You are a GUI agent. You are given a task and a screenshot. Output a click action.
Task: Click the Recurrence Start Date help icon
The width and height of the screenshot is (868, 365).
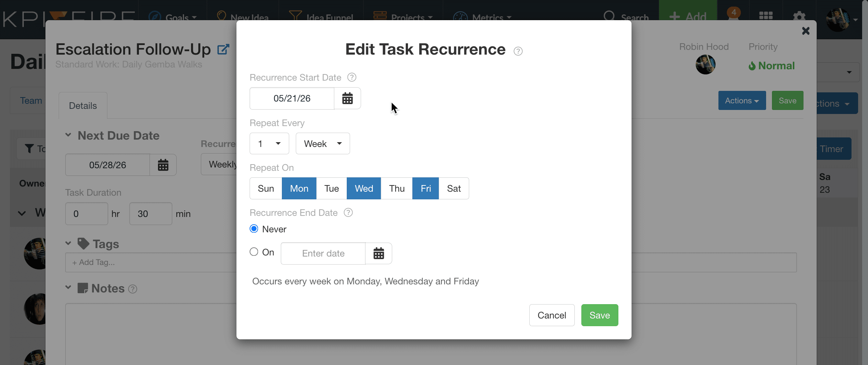tap(352, 77)
